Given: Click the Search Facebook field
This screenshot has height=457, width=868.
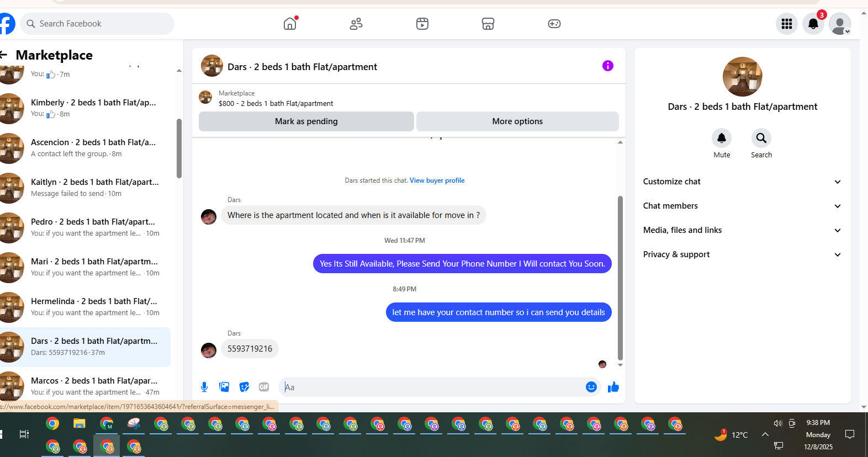Looking at the screenshot, I should 97,24.
